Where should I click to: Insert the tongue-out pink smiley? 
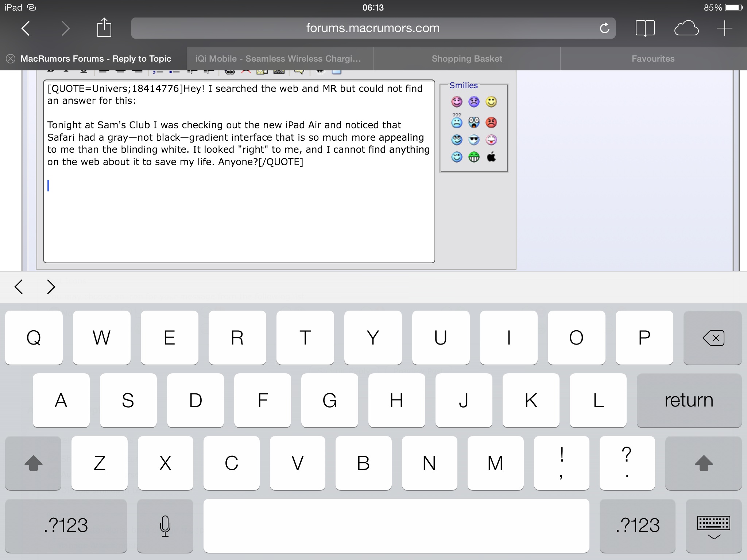coord(491,140)
